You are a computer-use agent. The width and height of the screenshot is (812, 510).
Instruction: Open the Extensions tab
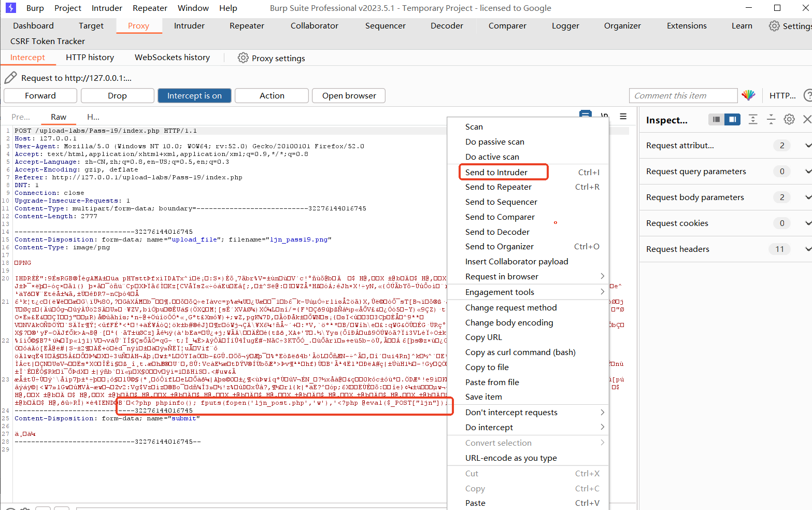pyautogui.click(x=687, y=25)
